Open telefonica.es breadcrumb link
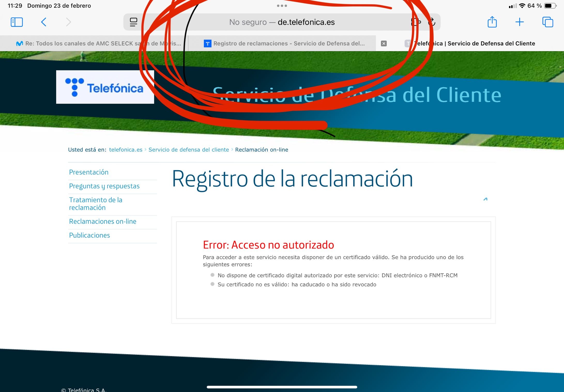The width and height of the screenshot is (564, 392). click(126, 150)
